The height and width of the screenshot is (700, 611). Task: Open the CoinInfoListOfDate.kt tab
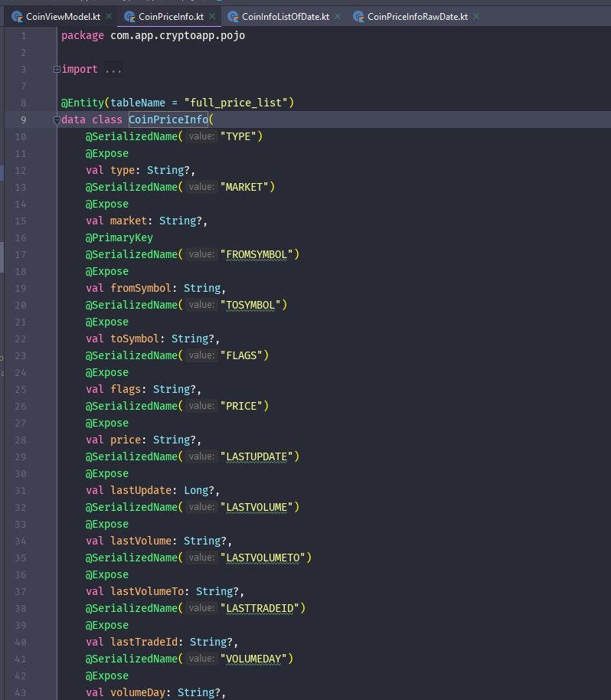(x=286, y=17)
